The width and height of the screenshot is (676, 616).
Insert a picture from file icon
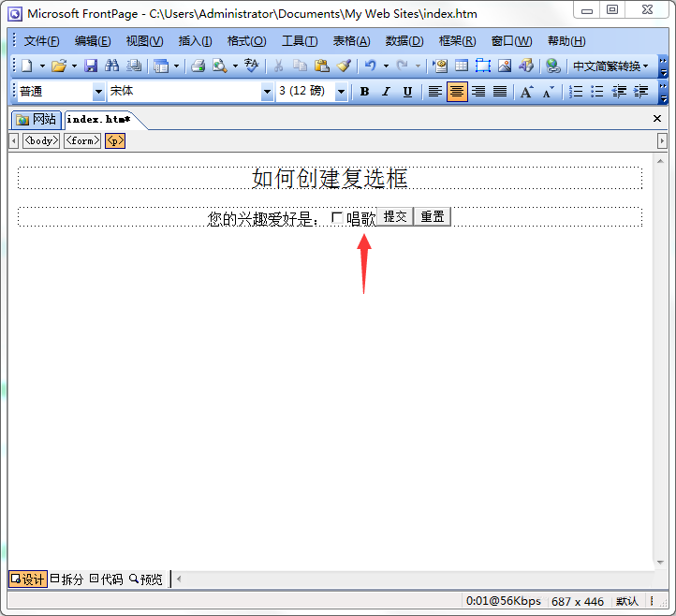click(x=505, y=66)
